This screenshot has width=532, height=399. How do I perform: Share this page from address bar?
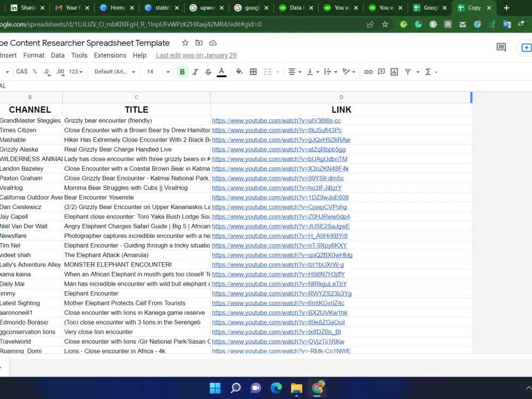tap(370, 24)
